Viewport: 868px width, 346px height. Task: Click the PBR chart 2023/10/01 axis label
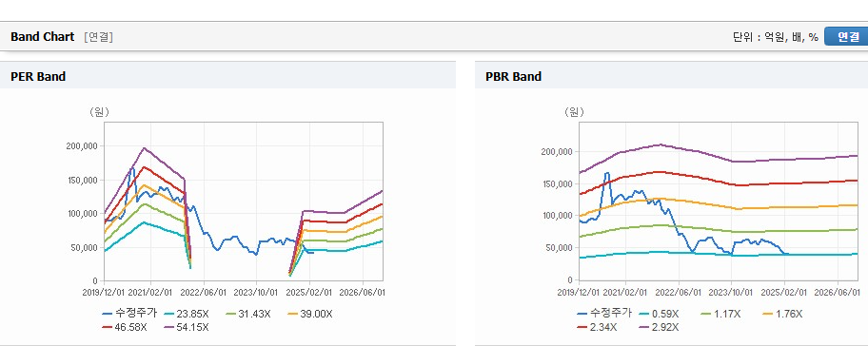pos(732,292)
